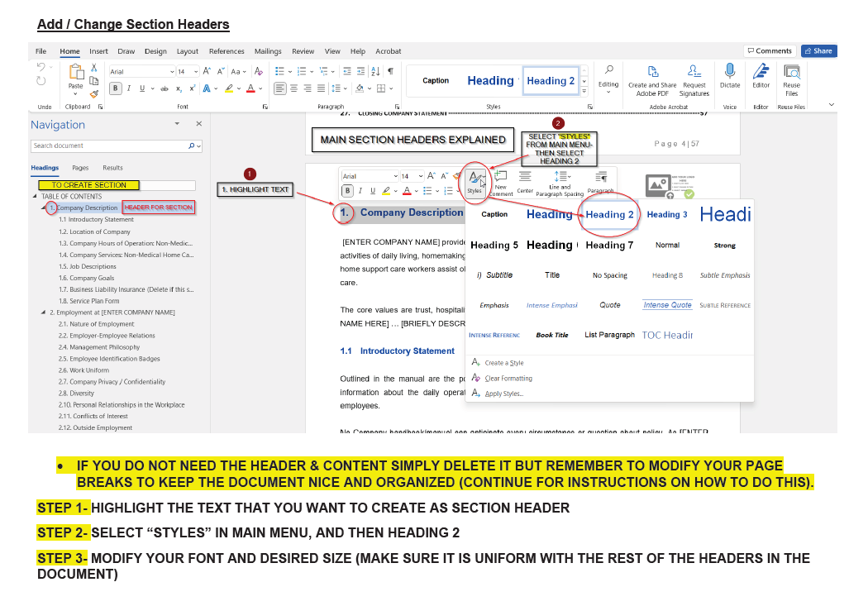Open the Editing dropdown
The height and width of the screenshot is (606, 868).
[608, 79]
